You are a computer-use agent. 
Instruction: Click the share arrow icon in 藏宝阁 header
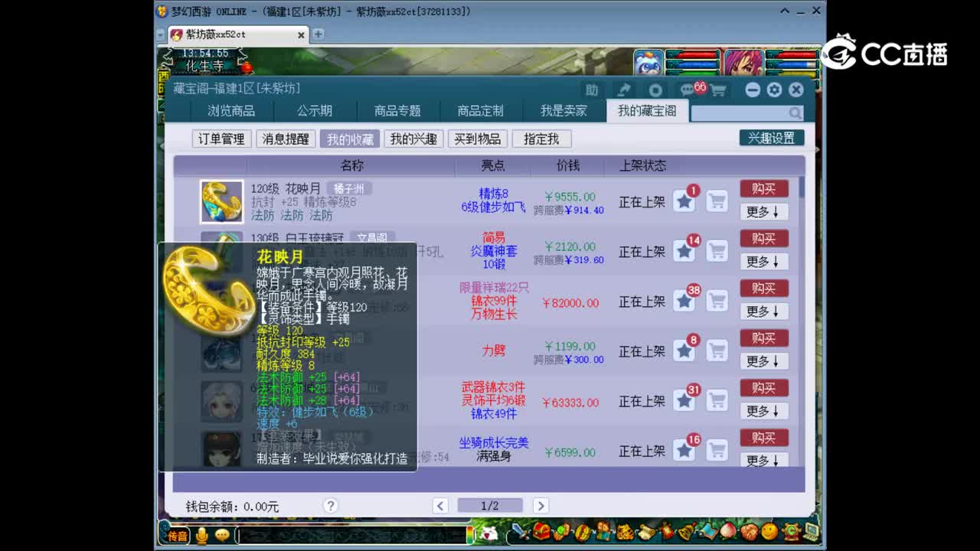[623, 90]
